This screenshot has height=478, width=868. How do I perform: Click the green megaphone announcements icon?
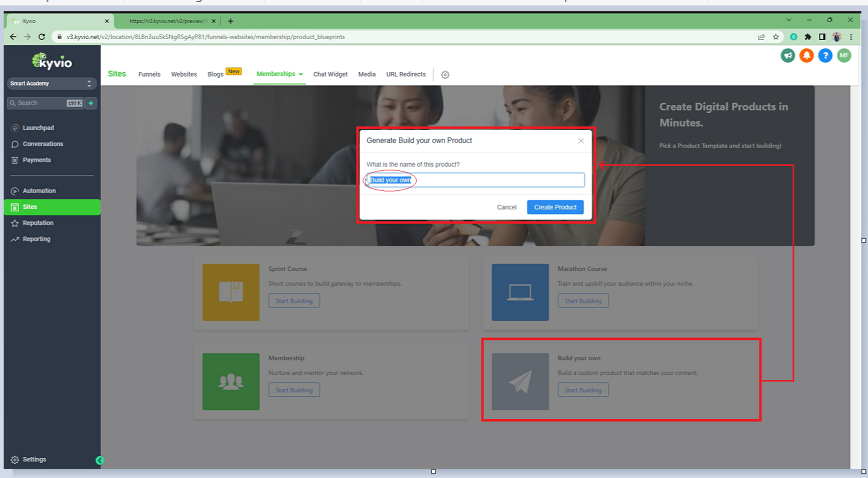(788, 55)
